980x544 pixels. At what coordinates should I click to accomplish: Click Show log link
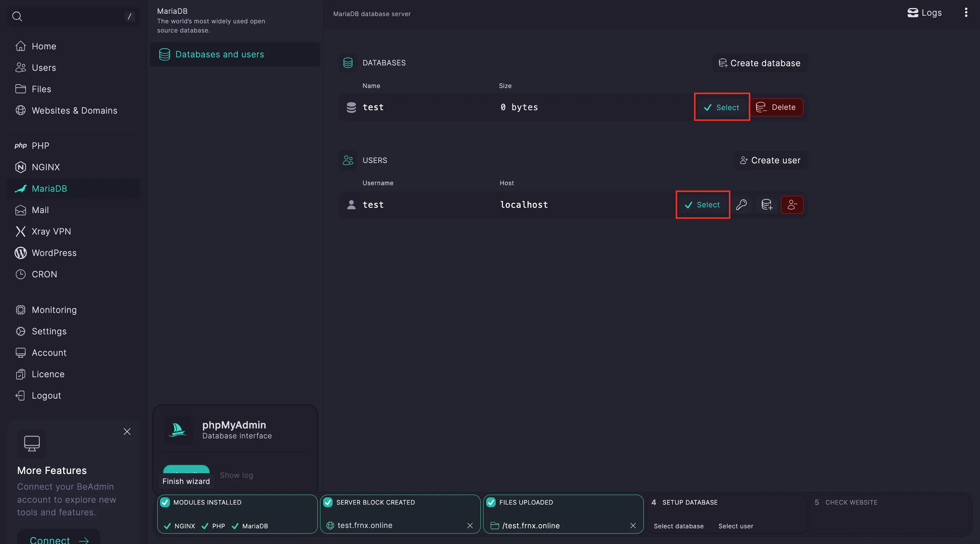[237, 475]
